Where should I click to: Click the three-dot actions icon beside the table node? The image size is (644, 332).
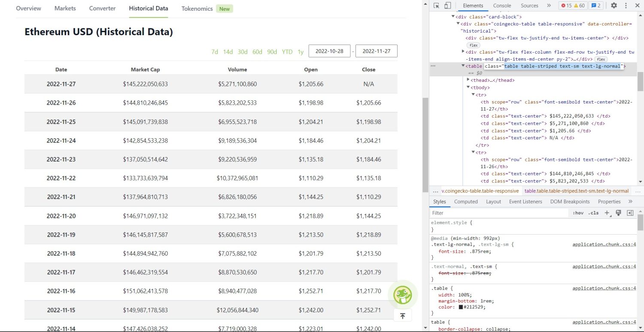433,66
